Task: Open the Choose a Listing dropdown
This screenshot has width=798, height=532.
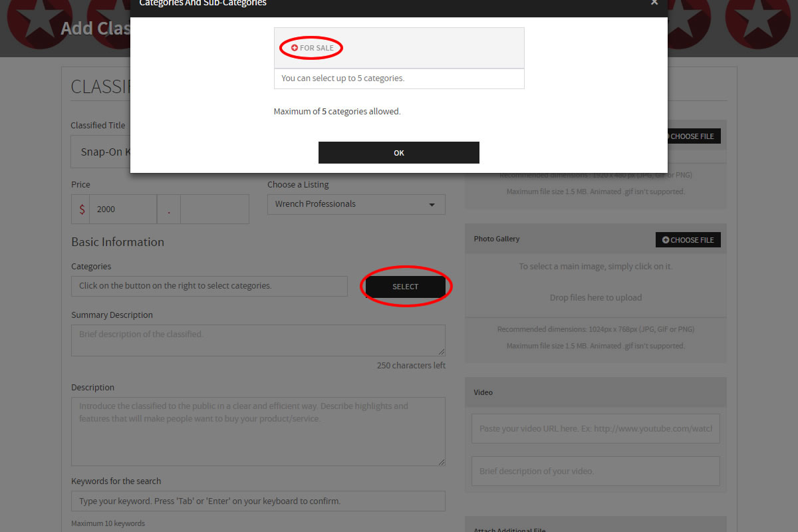Action: pyautogui.click(x=356, y=204)
